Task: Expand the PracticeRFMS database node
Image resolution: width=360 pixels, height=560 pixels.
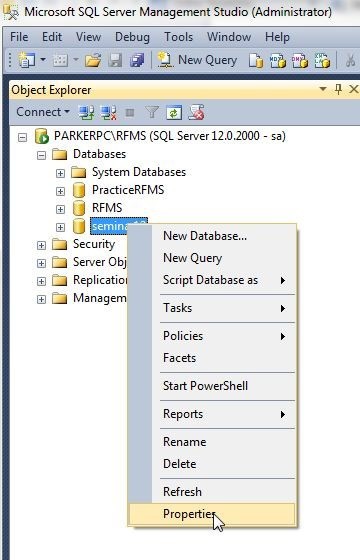Action: (x=60, y=191)
